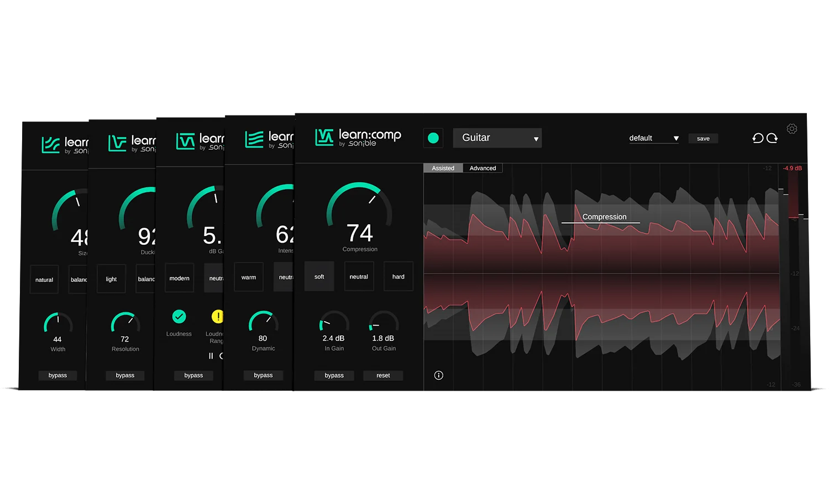This screenshot has height=504, width=829.
Task: Reset the learn:comp parameters
Action: click(x=383, y=375)
